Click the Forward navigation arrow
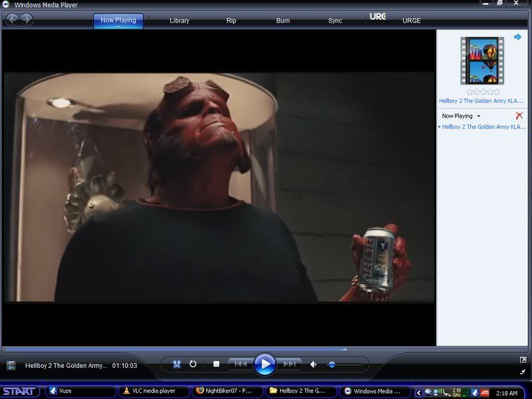 click(x=27, y=20)
